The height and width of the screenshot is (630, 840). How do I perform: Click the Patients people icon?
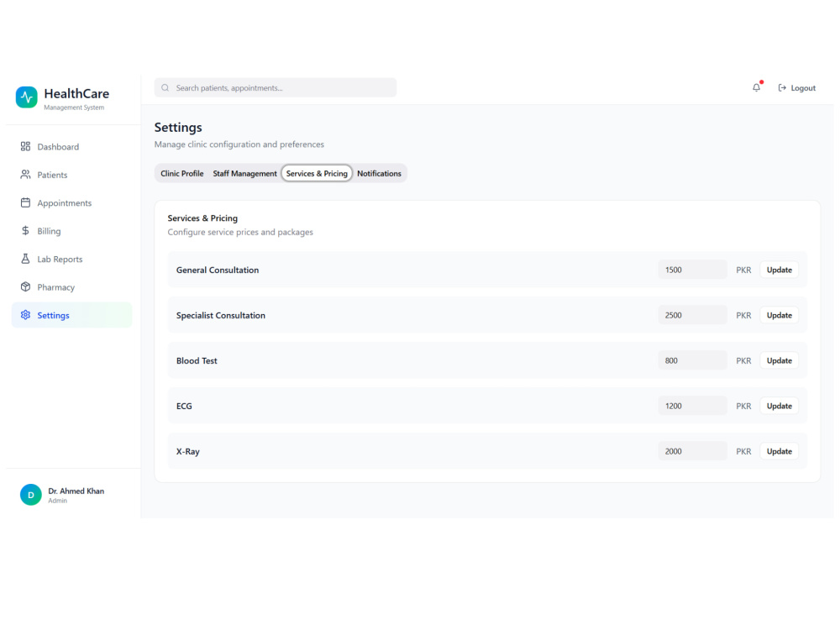25,175
